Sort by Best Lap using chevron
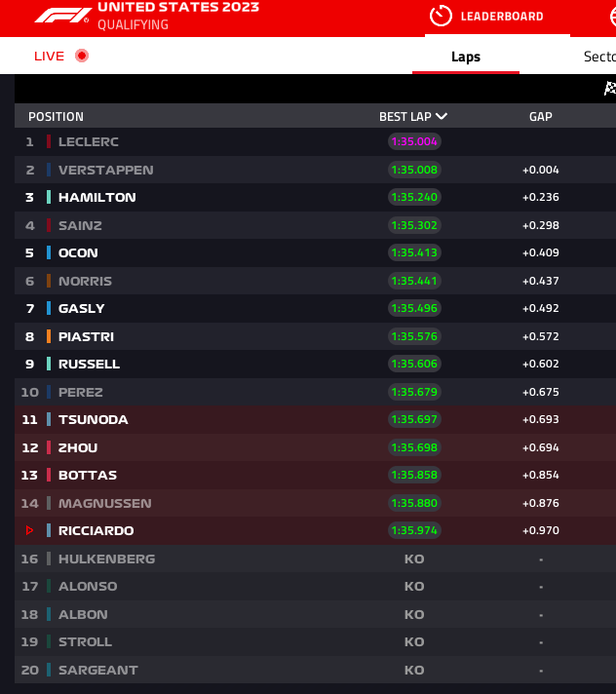This screenshot has height=694, width=616. pos(443,117)
